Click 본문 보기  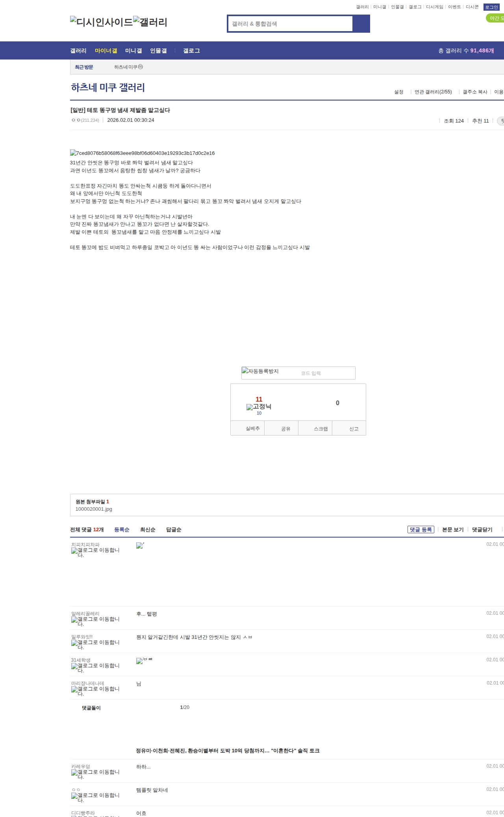coord(453,530)
